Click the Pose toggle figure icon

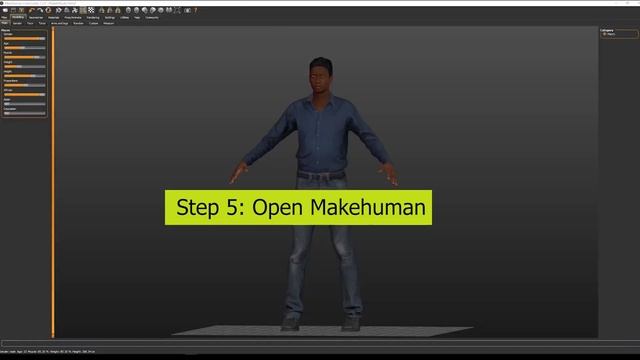(x=75, y=10)
